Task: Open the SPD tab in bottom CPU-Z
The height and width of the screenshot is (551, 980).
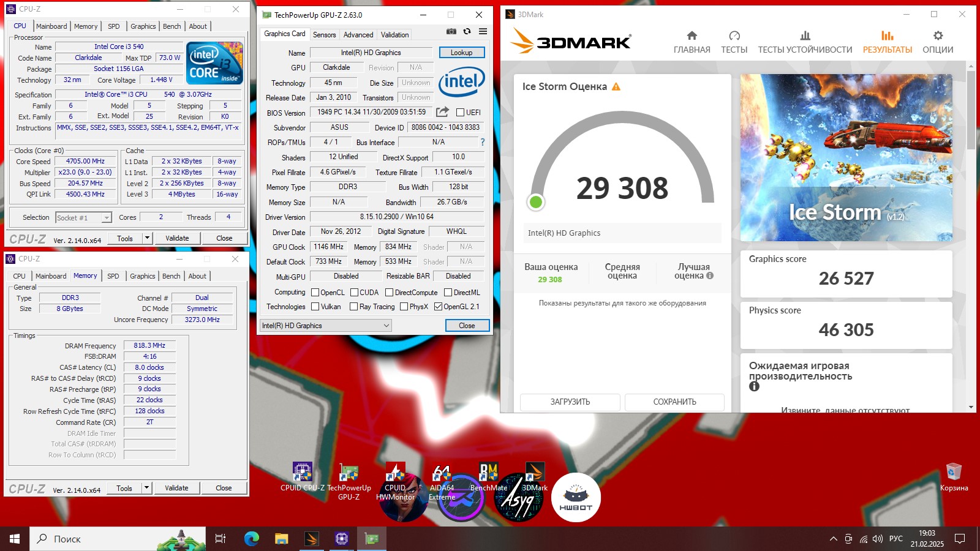Action: point(113,276)
